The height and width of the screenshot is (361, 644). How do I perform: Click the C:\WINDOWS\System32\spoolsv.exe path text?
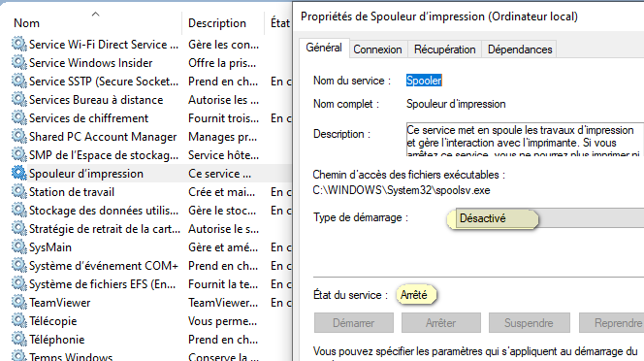(402, 190)
